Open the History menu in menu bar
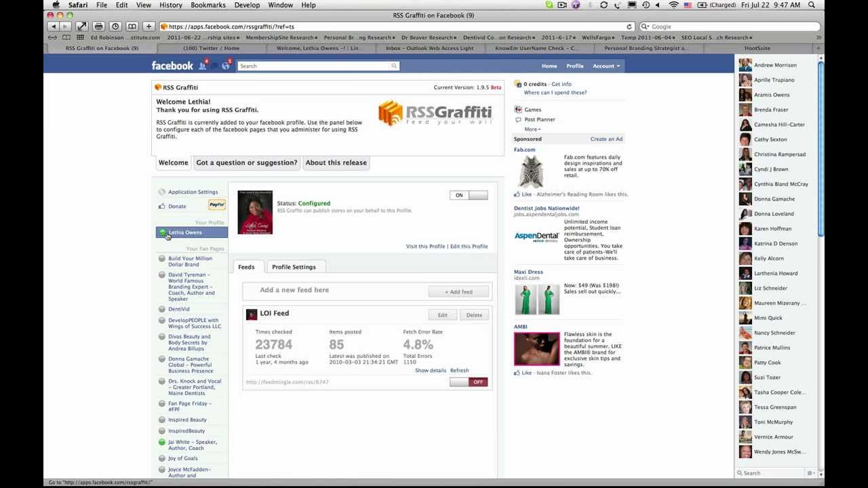Image resolution: width=868 pixels, height=488 pixels. [171, 5]
